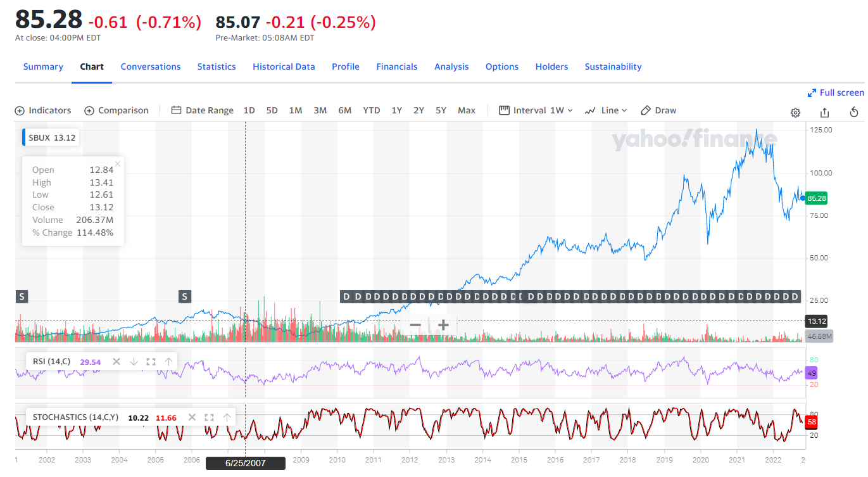The image size is (868, 477).
Task: Open the Indicators menu
Action: point(43,110)
